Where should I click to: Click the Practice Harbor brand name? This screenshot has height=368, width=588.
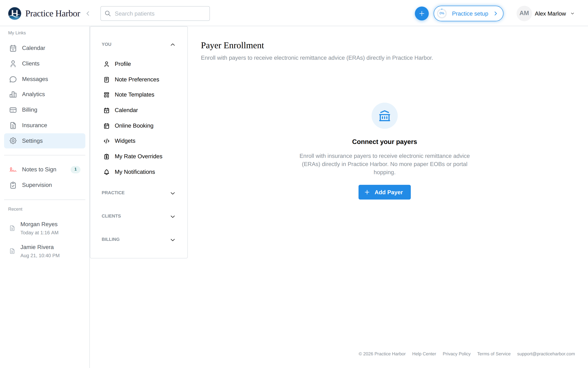point(53,14)
